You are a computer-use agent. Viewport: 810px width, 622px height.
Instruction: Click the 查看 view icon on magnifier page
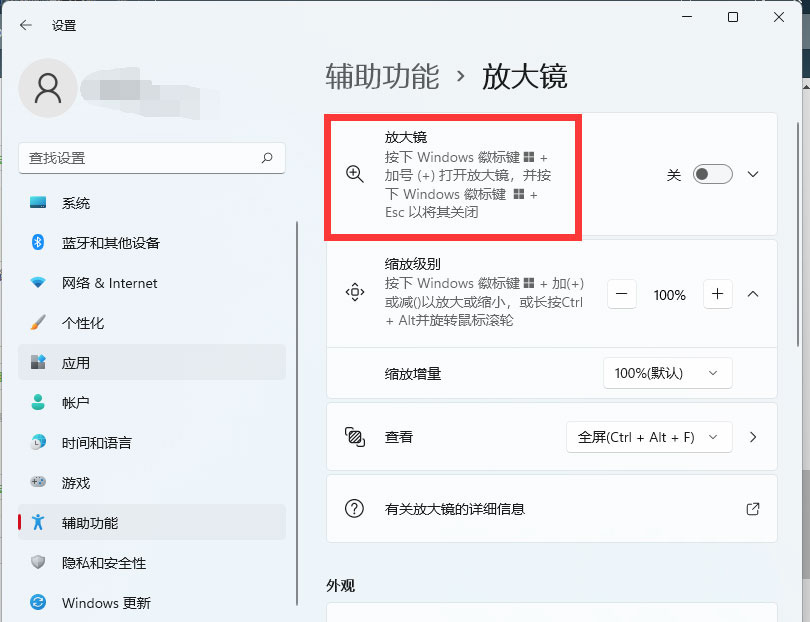(x=353, y=437)
